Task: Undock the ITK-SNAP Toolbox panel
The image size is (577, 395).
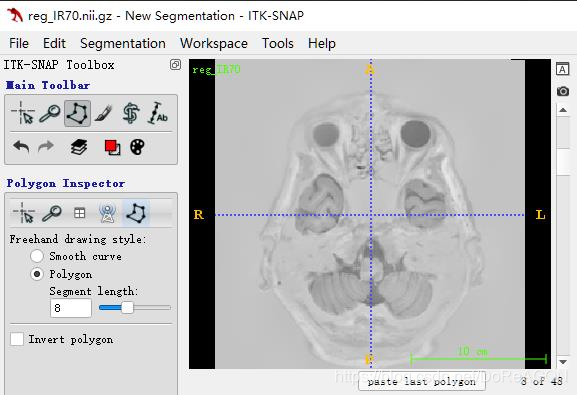Action: (175, 65)
